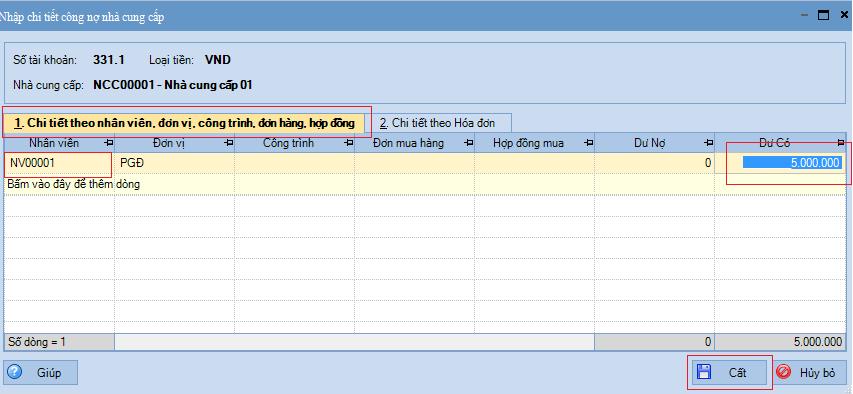Click account number 331.1
The height and width of the screenshot is (394, 853).
pyautogui.click(x=109, y=59)
